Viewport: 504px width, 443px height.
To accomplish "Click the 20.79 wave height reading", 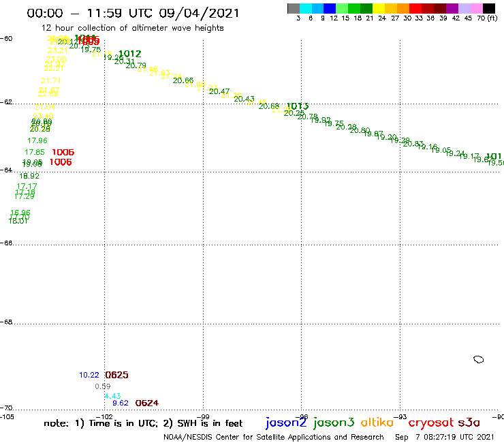I will [x=136, y=65].
